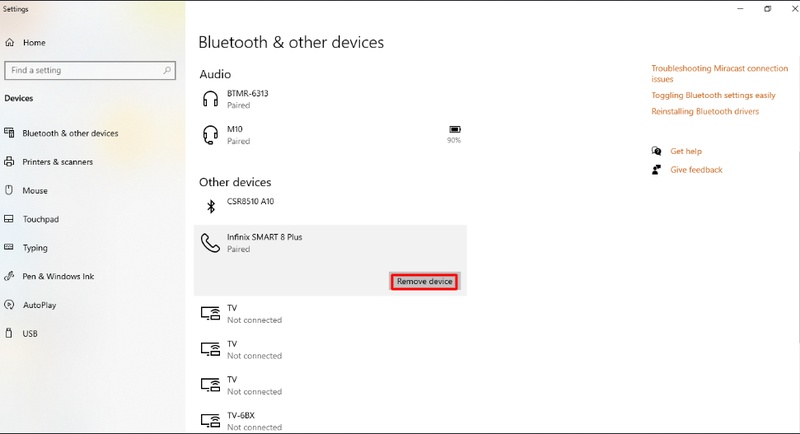800x434 pixels.
Task: Minimize the Settings window
Action: point(740,9)
